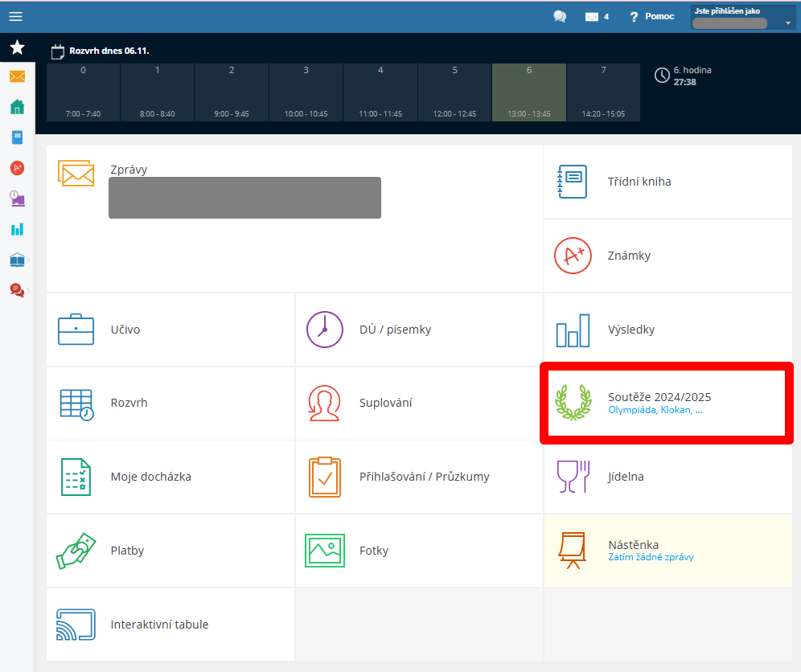Select lesson slot 7 at 14:20 - 15:05
Screen dimensions: 801x672
(x=603, y=92)
